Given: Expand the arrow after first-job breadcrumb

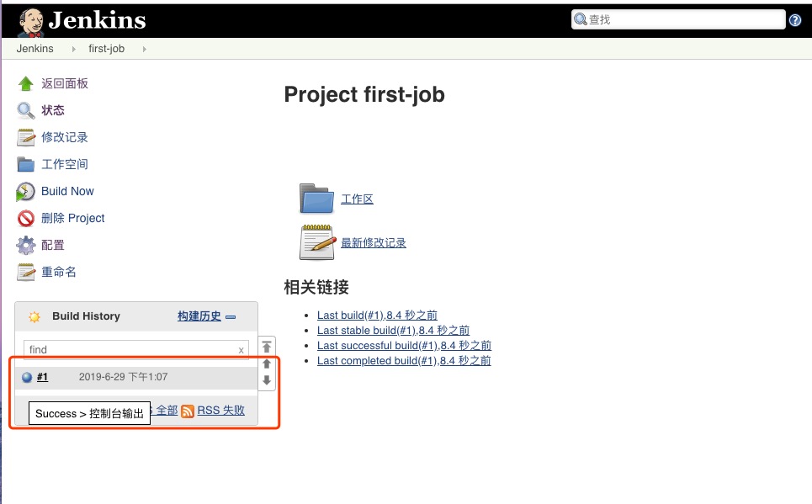Looking at the screenshot, I should [x=144, y=49].
